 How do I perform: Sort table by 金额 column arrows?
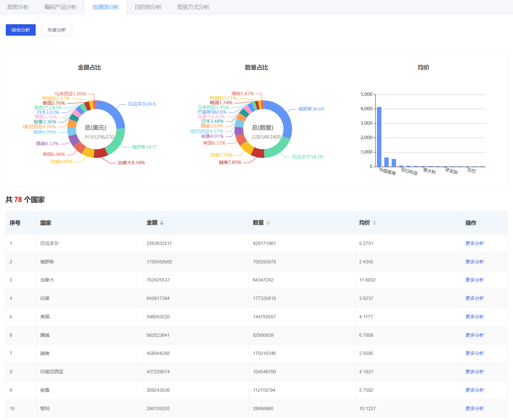(x=162, y=223)
